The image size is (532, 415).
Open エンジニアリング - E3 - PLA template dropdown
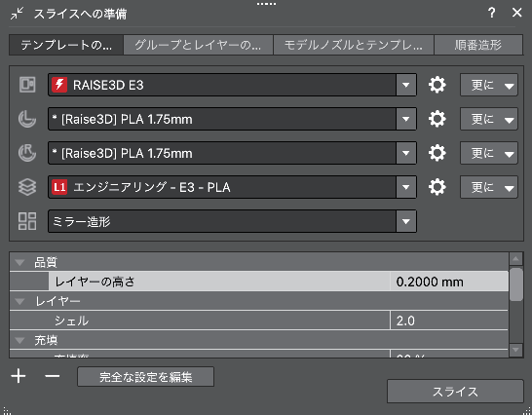(x=406, y=187)
